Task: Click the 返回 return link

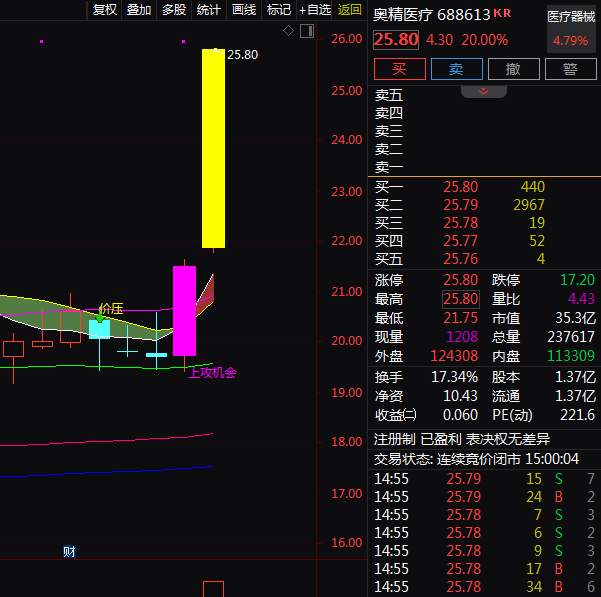Action: point(350,10)
